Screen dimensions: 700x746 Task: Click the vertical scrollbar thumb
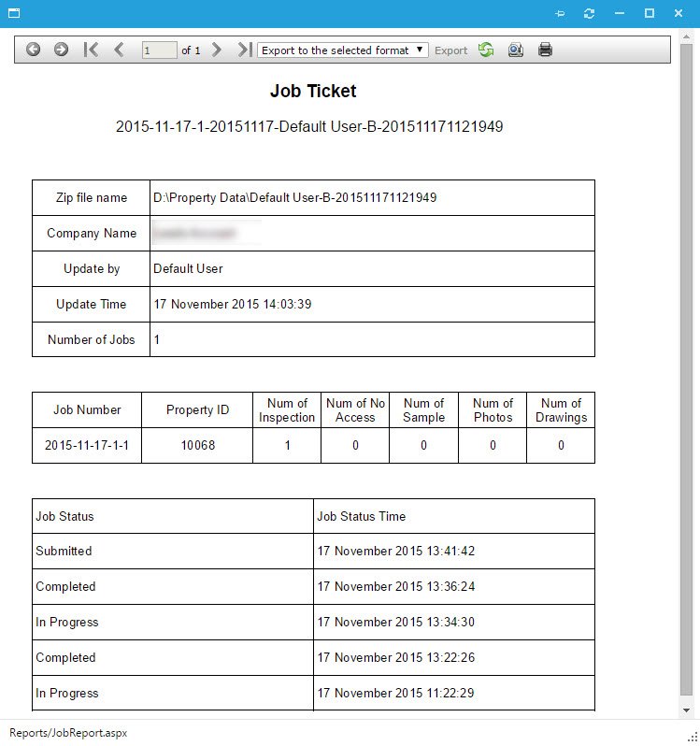pyautogui.click(x=686, y=369)
